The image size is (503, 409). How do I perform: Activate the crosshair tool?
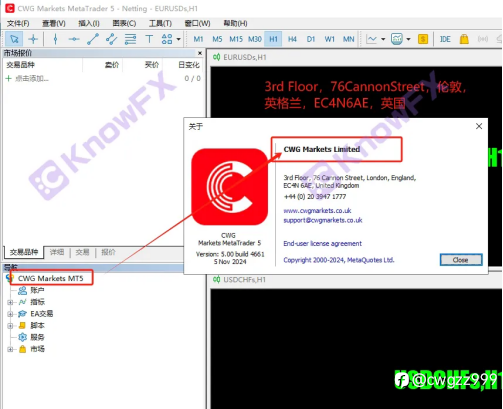tap(33, 39)
